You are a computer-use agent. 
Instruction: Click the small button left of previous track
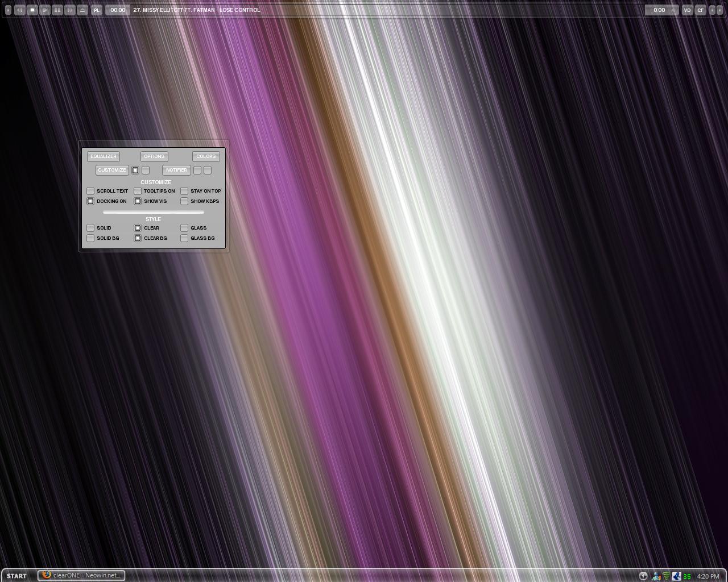(8, 10)
